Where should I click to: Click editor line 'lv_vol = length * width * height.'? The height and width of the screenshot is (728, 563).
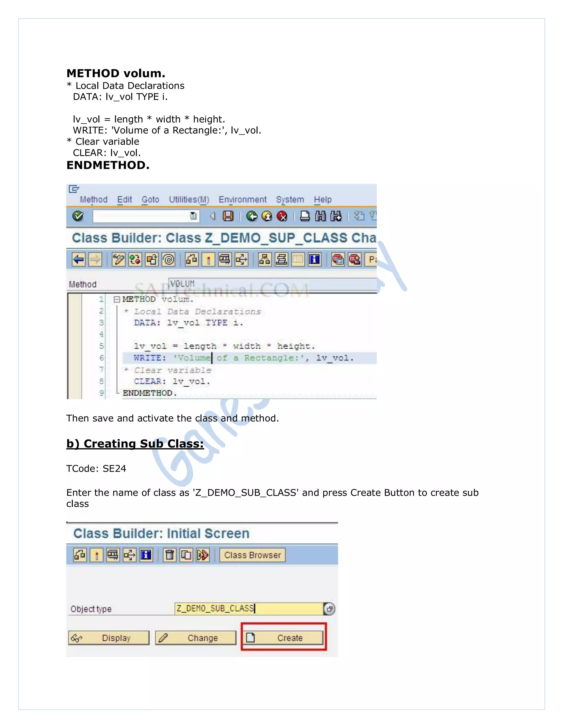tap(224, 346)
